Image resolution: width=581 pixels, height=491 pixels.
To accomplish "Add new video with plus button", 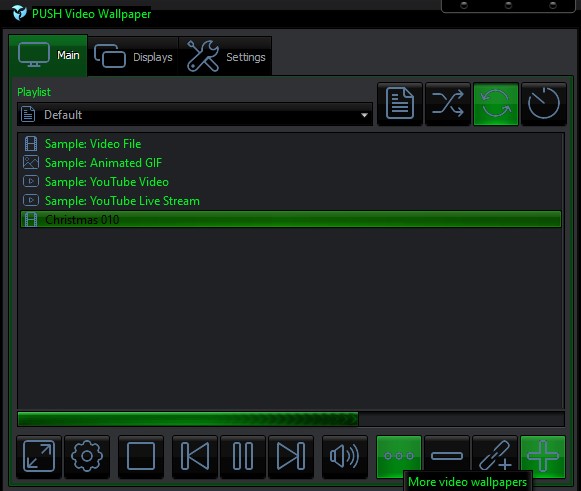I will pos(543,456).
